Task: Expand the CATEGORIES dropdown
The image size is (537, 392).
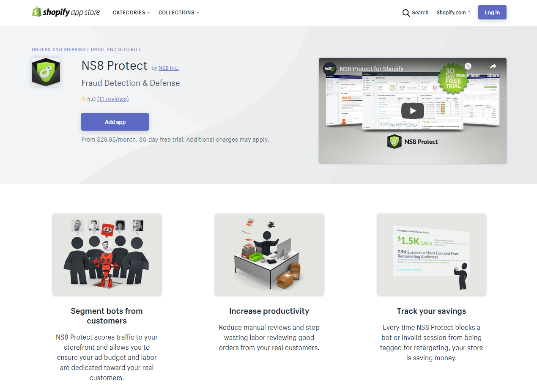Action: pos(132,13)
